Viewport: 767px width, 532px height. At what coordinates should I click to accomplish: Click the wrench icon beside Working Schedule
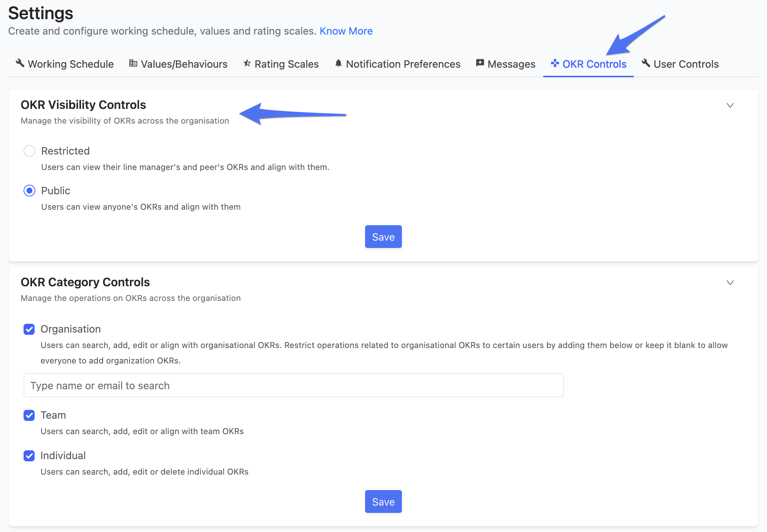tap(20, 63)
